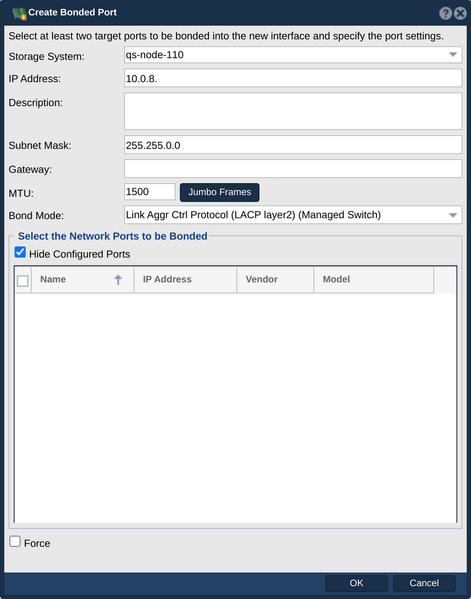The width and height of the screenshot is (471, 599).
Task: Close the Create Bonded Port dialog
Action: tap(460, 13)
